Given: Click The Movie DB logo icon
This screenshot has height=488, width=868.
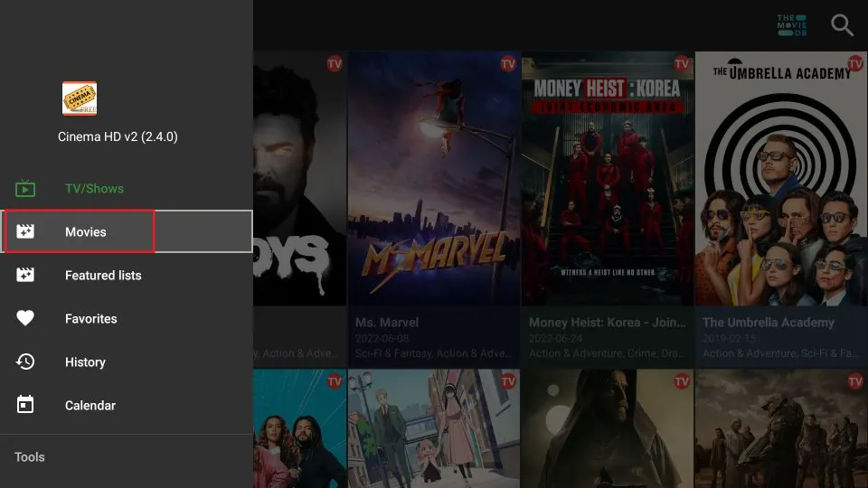Looking at the screenshot, I should pyautogui.click(x=791, y=25).
